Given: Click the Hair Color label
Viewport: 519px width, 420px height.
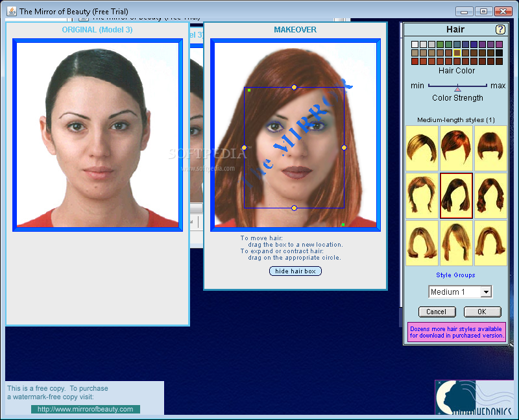Looking at the screenshot, I should click(457, 71).
